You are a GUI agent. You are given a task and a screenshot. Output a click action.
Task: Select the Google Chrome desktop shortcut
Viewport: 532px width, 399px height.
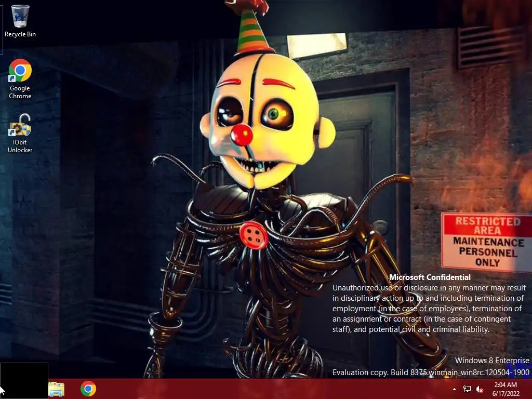(x=20, y=79)
